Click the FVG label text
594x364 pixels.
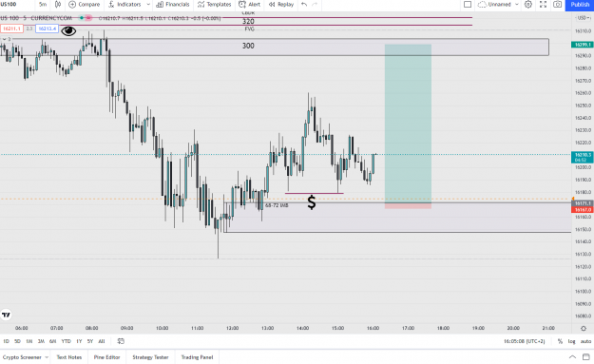(x=249, y=29)
